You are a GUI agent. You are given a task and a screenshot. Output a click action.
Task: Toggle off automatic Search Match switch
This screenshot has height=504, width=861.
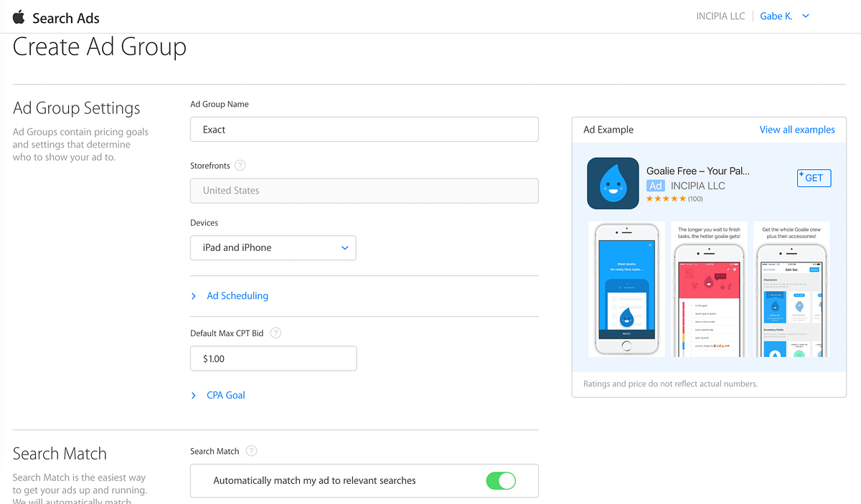point(501,480)
